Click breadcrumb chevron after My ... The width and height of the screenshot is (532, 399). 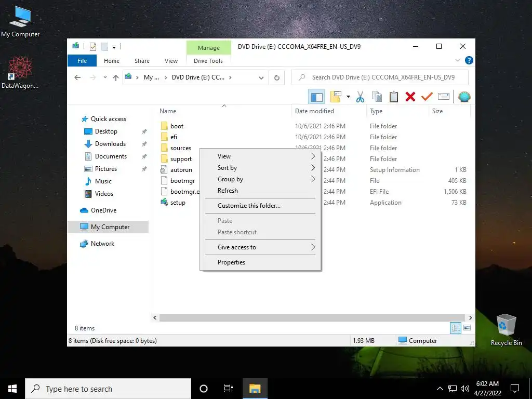166,78
